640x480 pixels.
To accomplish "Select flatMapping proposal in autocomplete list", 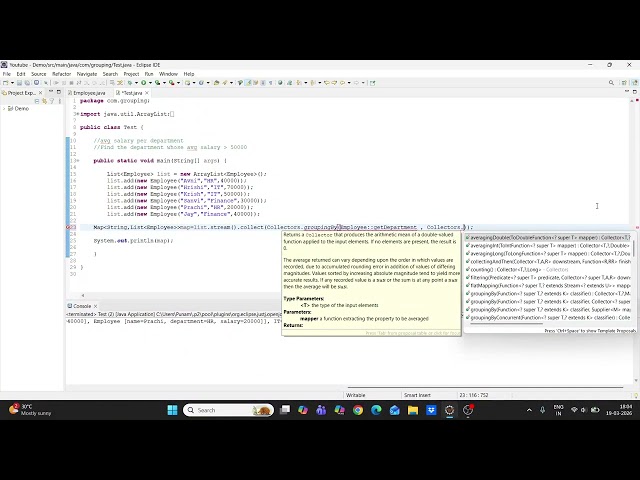I will click(548, 286).
